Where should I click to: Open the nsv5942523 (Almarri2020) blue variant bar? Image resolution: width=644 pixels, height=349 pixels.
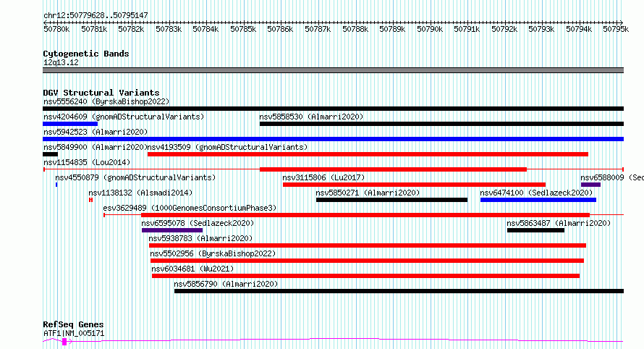(333, 139)
